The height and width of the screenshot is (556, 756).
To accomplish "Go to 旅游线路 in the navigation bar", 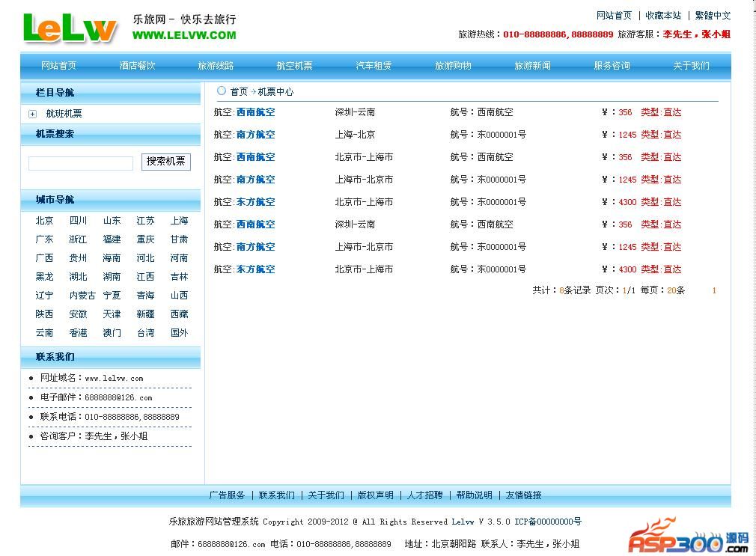I will coord(216,66).
